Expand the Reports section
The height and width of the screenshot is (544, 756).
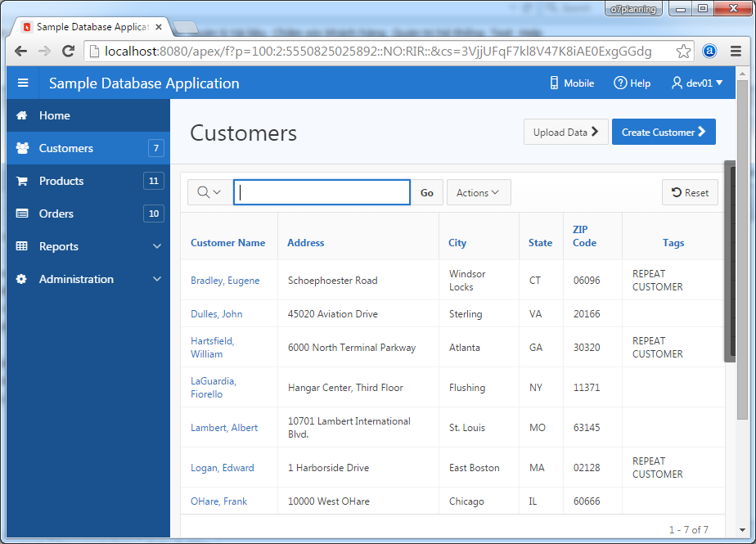pyautogui.click(x=156, y=246)
